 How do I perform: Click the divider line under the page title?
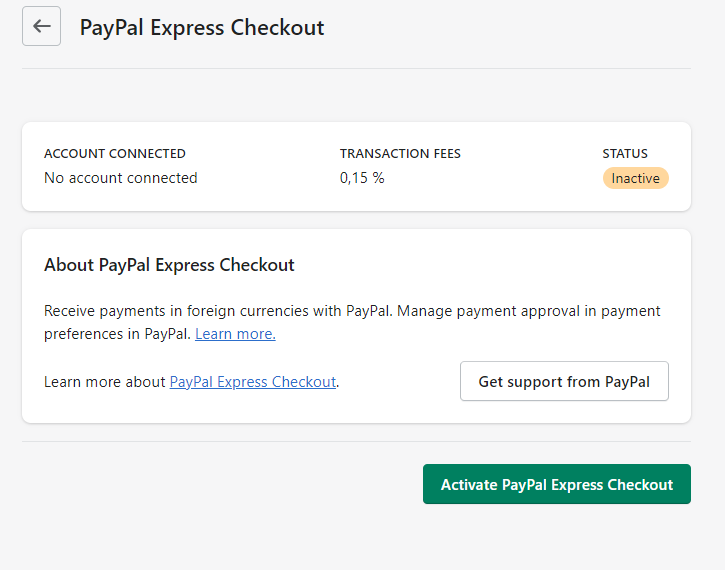click(356, 68)
